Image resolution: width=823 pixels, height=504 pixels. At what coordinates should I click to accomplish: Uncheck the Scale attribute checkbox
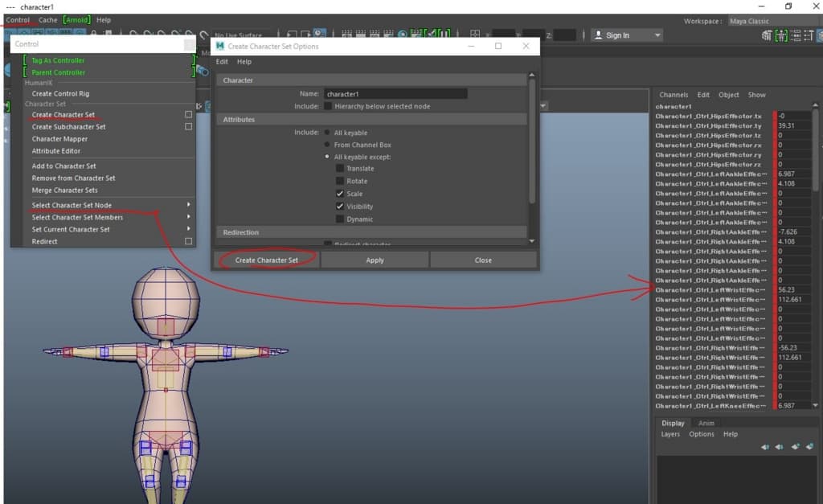pyautogui.click(x=340, y=194)
